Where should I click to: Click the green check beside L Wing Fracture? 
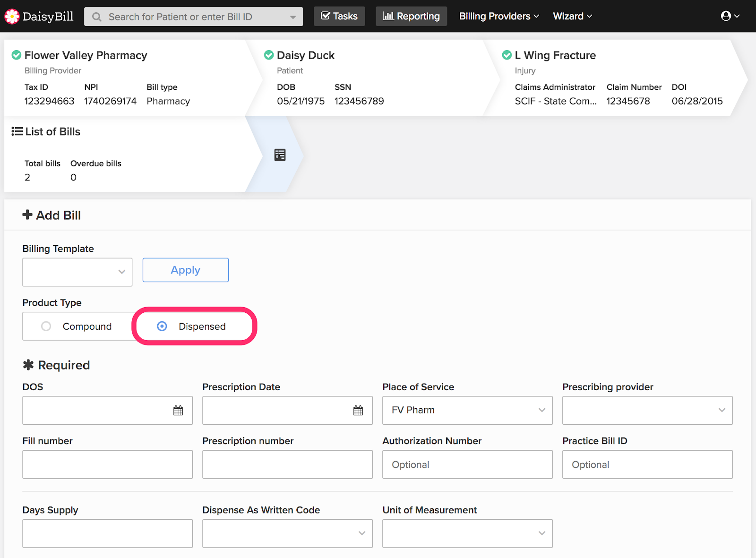point(507,55)
